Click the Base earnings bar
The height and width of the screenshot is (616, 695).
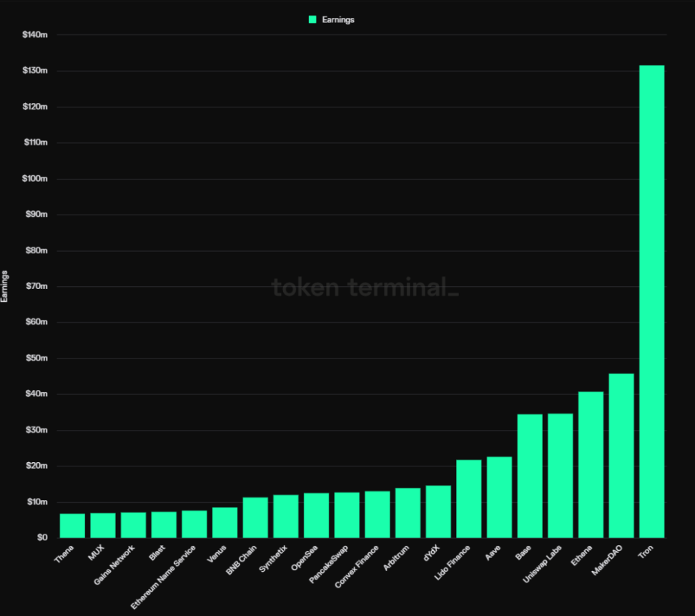tap(530, 476)
